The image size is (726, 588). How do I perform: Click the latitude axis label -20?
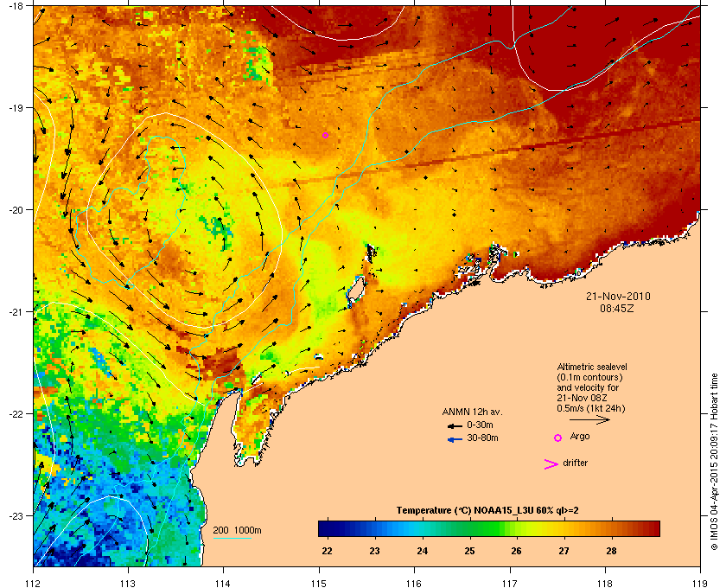(x=16, y=210)
